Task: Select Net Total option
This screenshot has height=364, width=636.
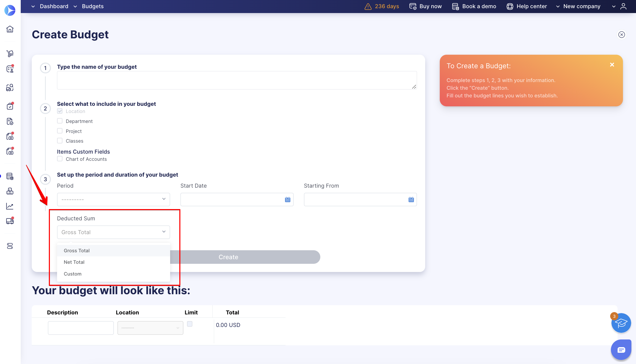Action: coord(113,262)
